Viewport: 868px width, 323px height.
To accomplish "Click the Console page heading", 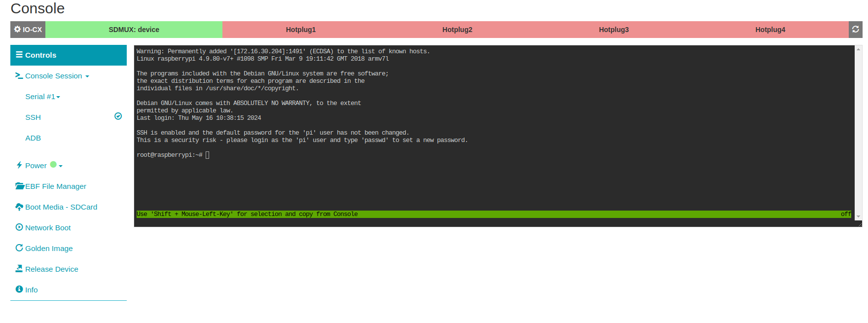I will click(x=37, y=8).
